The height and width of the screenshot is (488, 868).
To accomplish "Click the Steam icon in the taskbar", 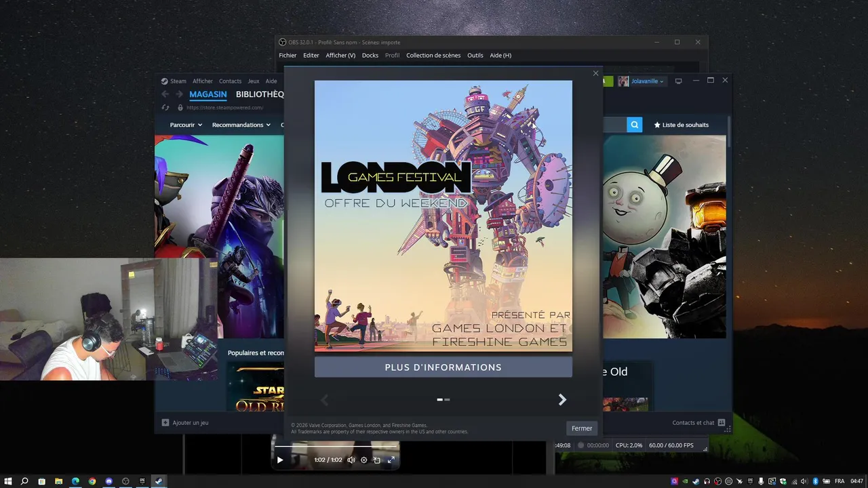I will 159,481.
